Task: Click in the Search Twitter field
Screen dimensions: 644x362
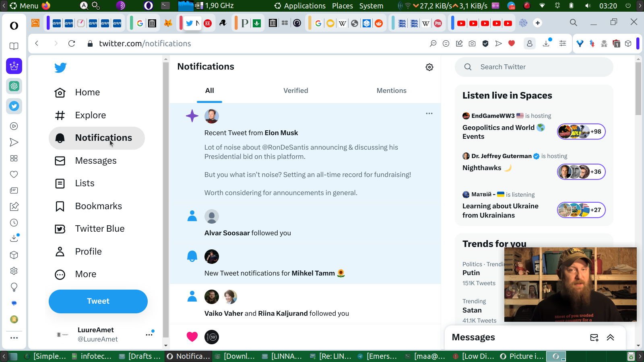Action: point(534,67)
